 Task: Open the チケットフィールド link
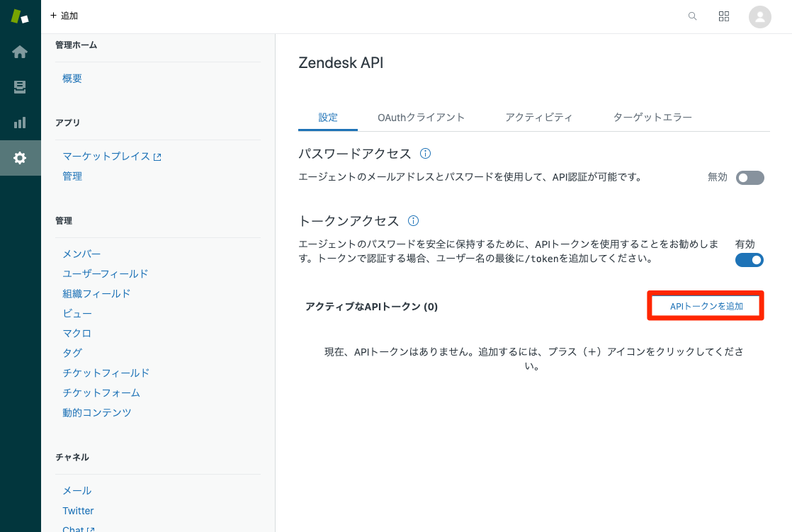(106, 373)
